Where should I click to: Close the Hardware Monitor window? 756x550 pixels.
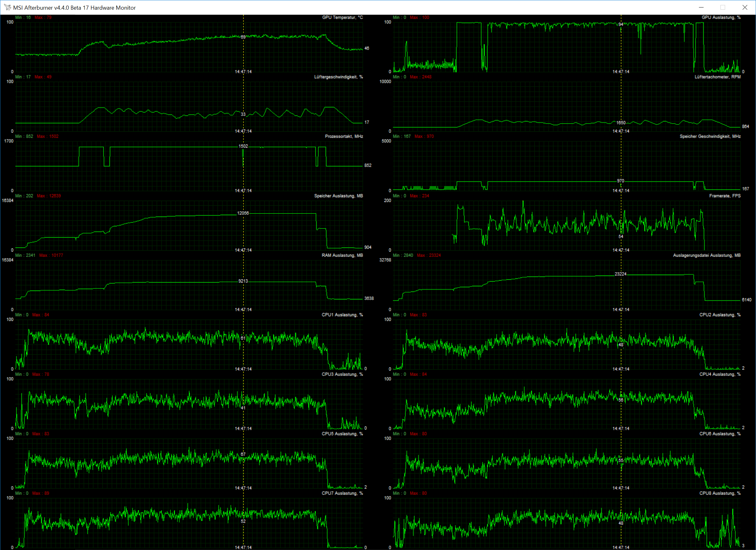[745, 7]
